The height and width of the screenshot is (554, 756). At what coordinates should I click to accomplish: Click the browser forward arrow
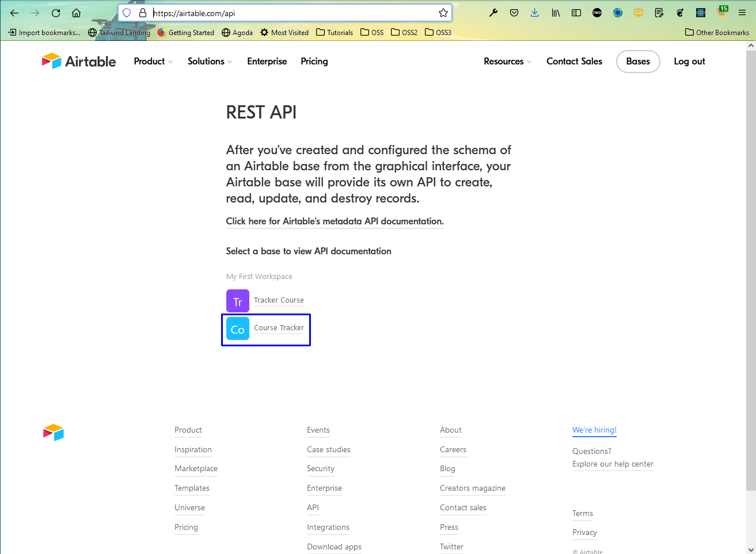(35, 13)
